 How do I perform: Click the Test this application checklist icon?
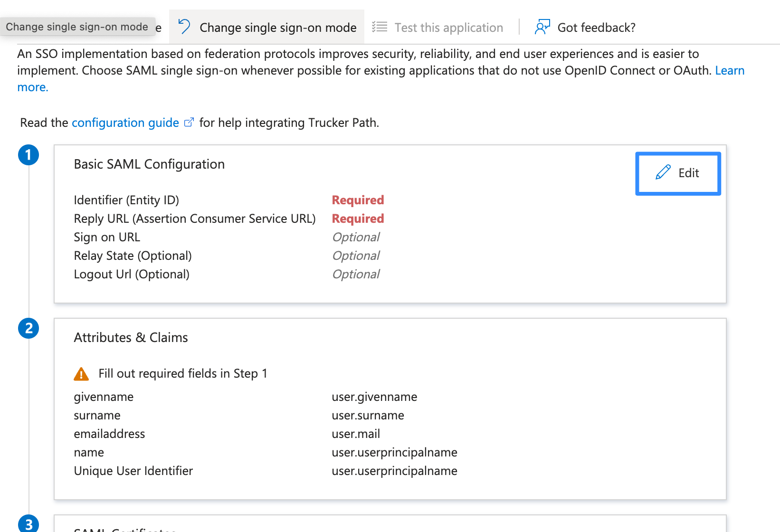click(379, 27)
